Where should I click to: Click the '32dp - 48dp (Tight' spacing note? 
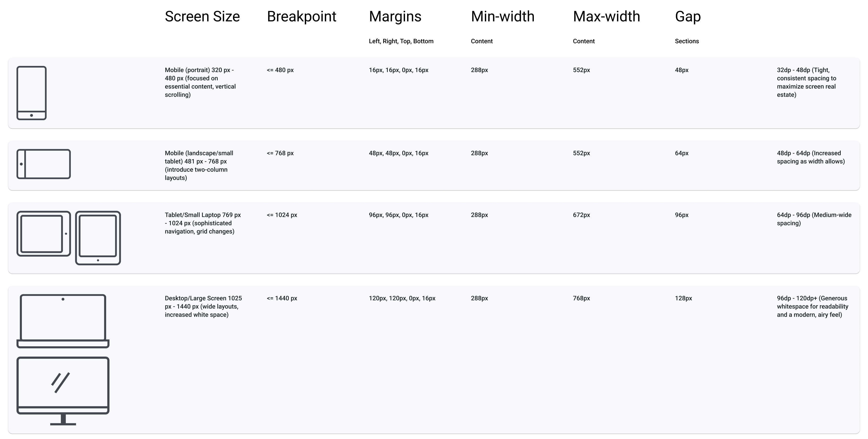[807, 82]
